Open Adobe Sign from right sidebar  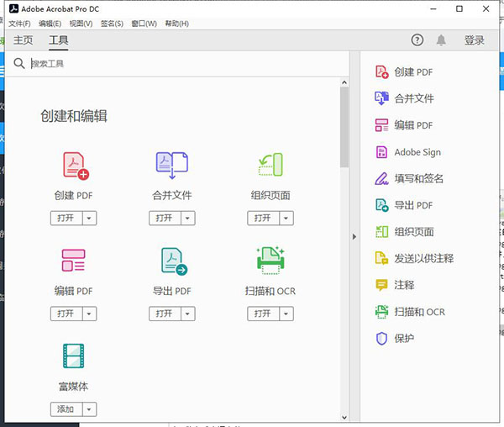[408, 152]
